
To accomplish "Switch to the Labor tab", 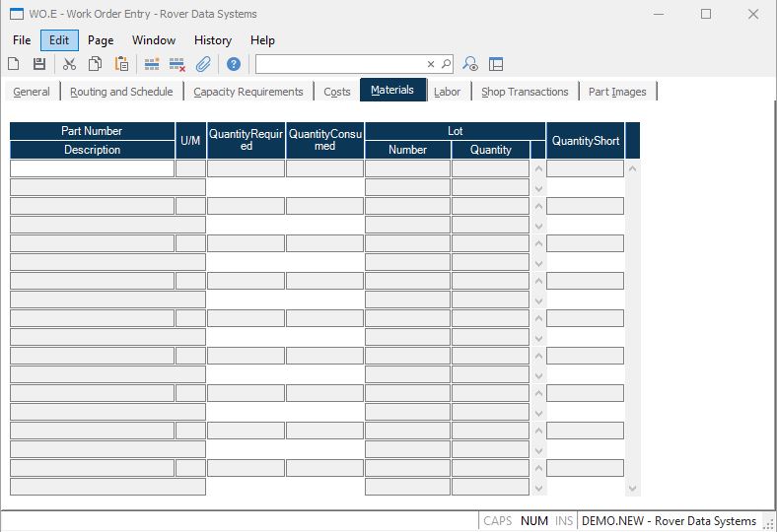I will pos(447,92).
